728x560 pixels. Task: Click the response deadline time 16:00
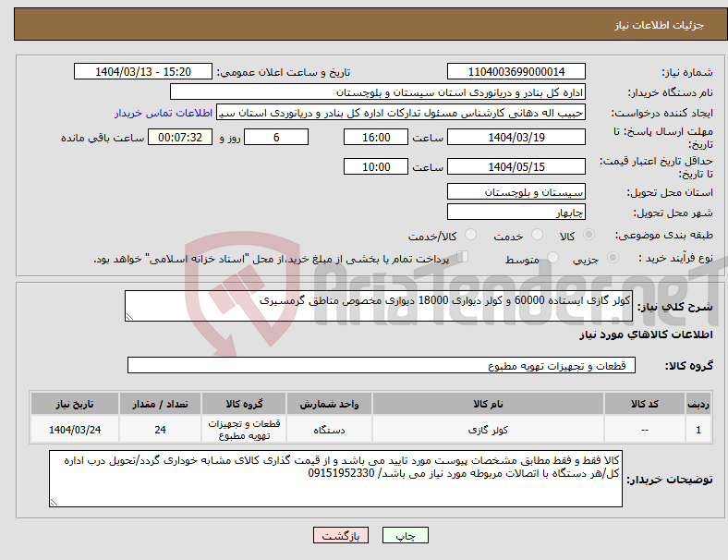point(376,137)
